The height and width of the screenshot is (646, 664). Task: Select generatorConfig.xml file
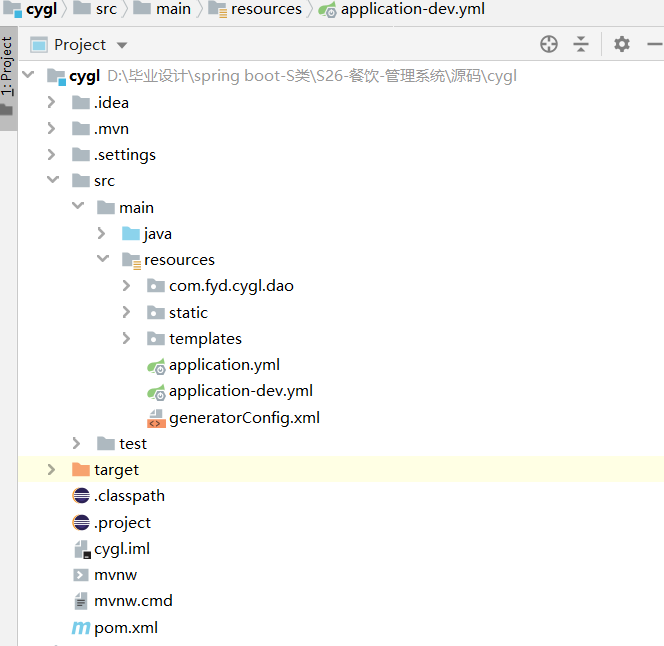click(243, 418)
